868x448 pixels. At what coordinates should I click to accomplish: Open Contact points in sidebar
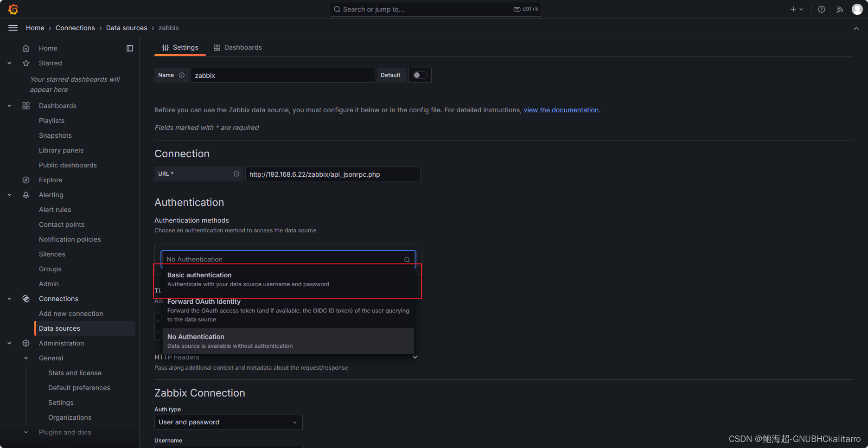click(62, 224)
